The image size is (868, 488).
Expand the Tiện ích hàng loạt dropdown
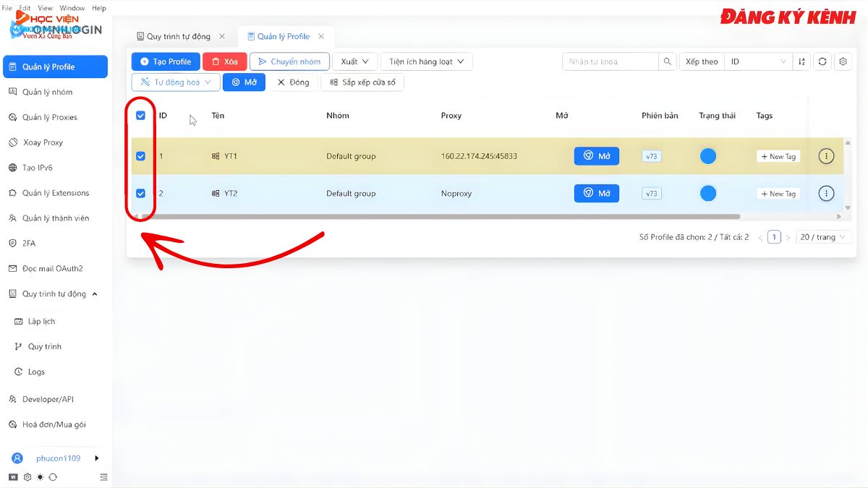[x=426, y=61]
